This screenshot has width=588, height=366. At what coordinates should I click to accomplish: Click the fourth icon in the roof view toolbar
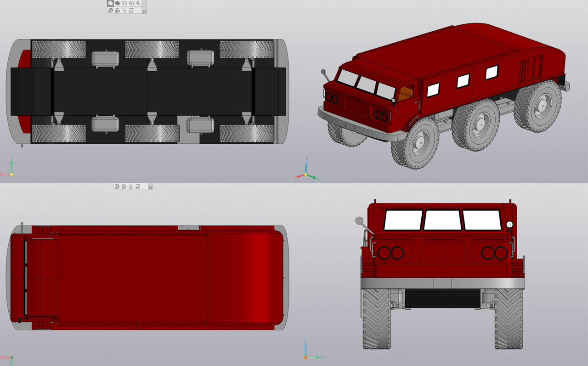pyautogui.click(x=138, y=186)
